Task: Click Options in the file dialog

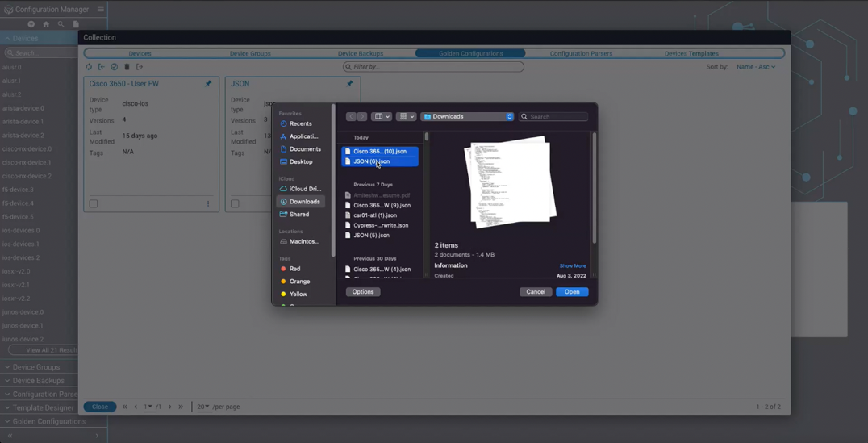Action: (363, 292)
